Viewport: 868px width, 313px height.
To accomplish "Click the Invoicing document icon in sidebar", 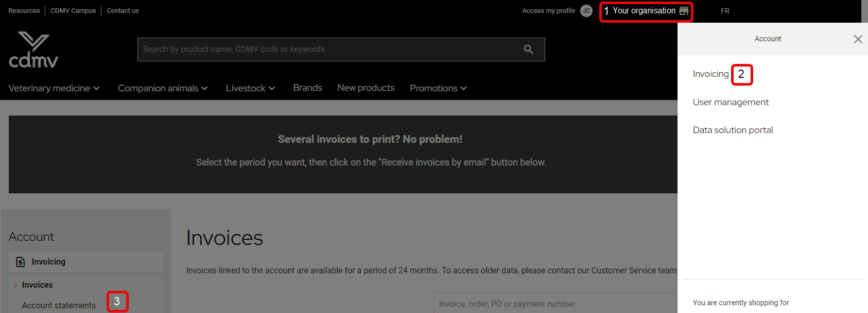I will click(21, 262).
